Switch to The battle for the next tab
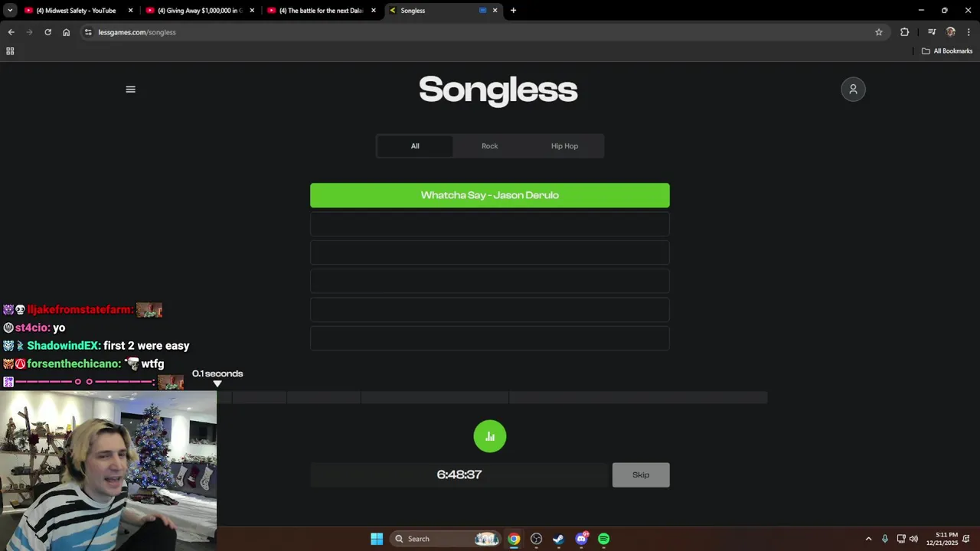Screen dimensions: 980x551 [322, 11]
